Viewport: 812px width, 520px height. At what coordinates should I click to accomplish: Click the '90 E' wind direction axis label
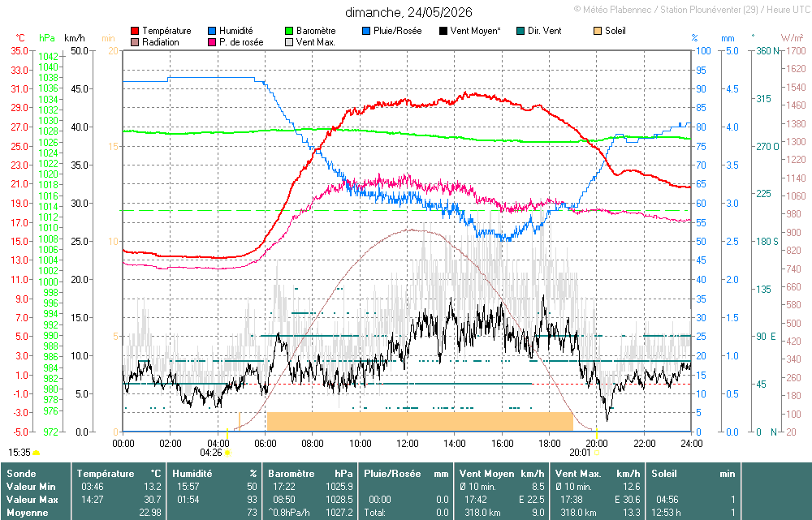767,337
